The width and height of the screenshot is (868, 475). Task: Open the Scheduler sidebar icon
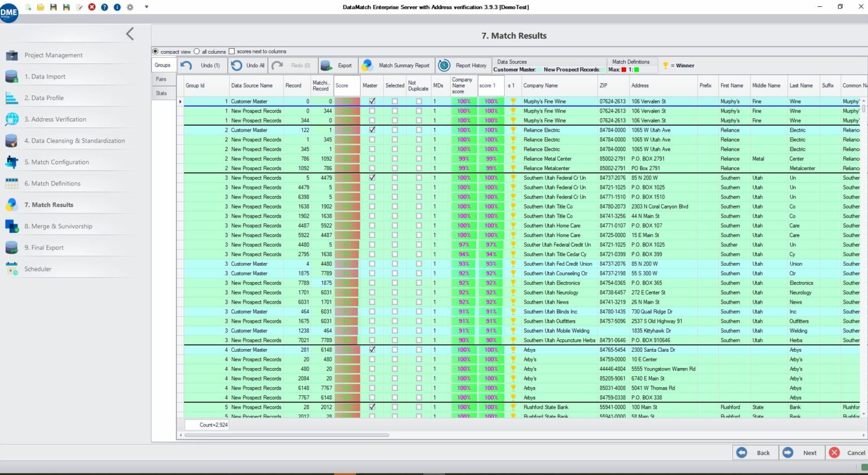coord(10,269)
